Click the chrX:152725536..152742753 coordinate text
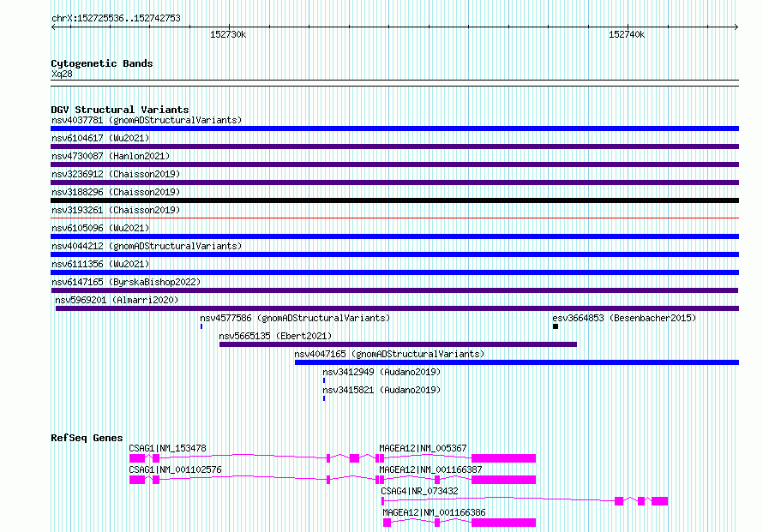The width and height of the screenshot is (763, 532). (x=116, y=18)
